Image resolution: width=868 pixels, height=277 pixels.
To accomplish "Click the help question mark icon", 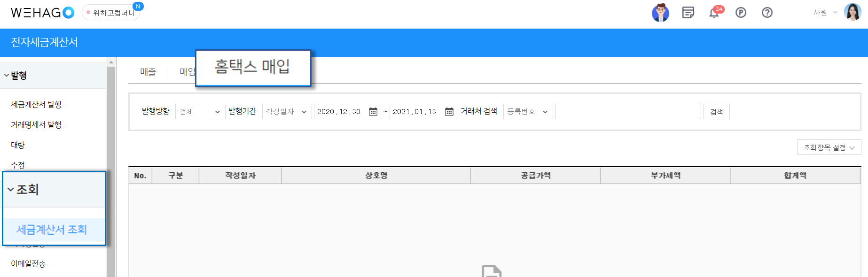I will [767, 13].
